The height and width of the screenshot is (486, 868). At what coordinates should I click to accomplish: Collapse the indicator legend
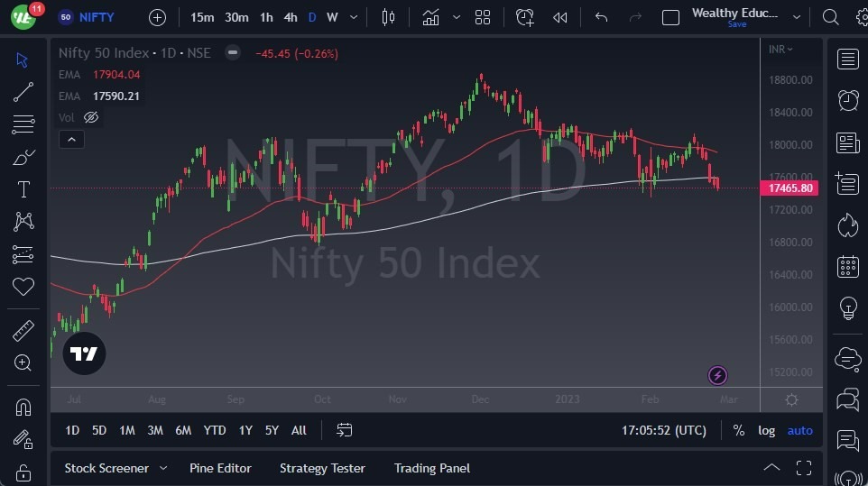(x=71, y=140)
